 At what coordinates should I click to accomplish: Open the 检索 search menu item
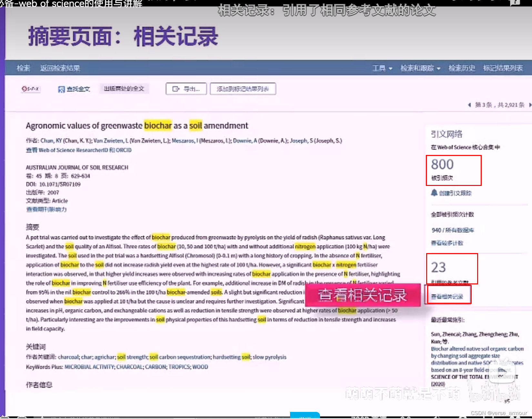(23, 68)
